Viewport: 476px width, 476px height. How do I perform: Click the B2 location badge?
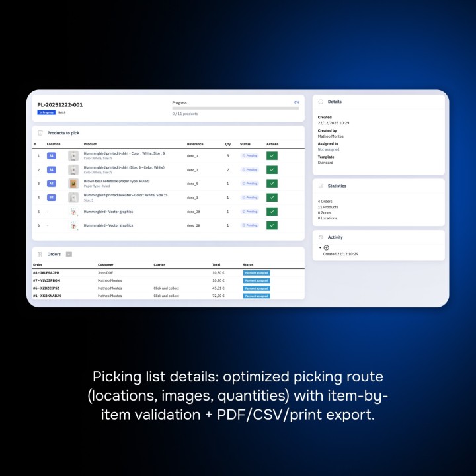pos(52,198)
